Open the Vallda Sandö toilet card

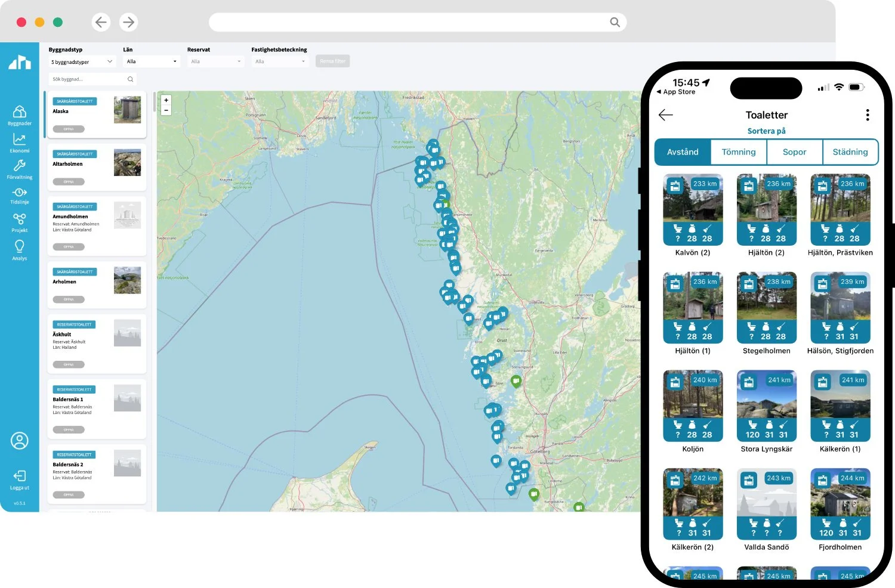[766, 510]
